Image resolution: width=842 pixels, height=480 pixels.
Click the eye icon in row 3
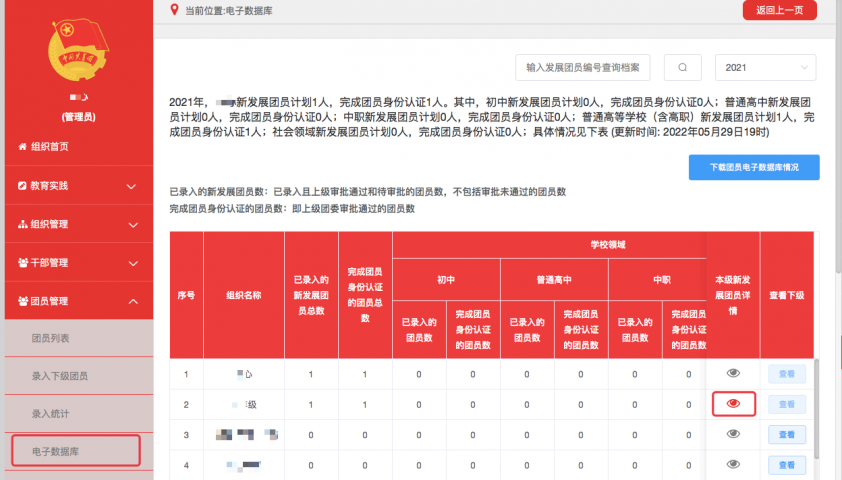(733, 434)
